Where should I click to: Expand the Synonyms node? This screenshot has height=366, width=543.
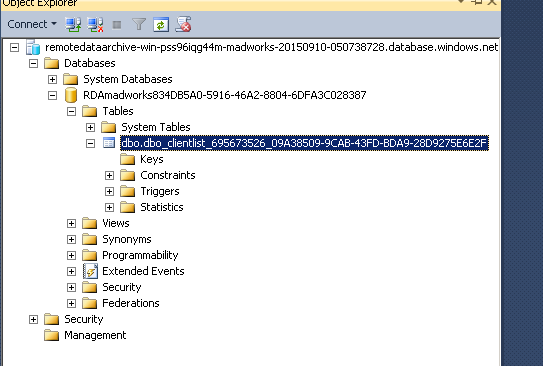[x=71, y=240]
